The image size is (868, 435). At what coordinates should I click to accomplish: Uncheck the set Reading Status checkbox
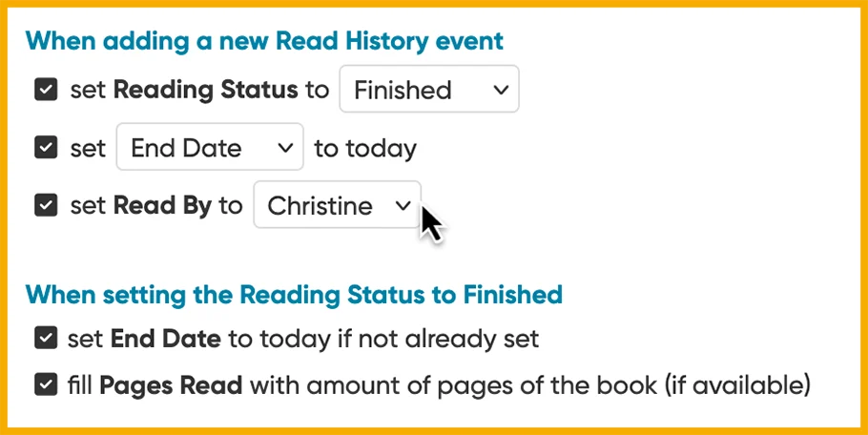coord(46,90)
